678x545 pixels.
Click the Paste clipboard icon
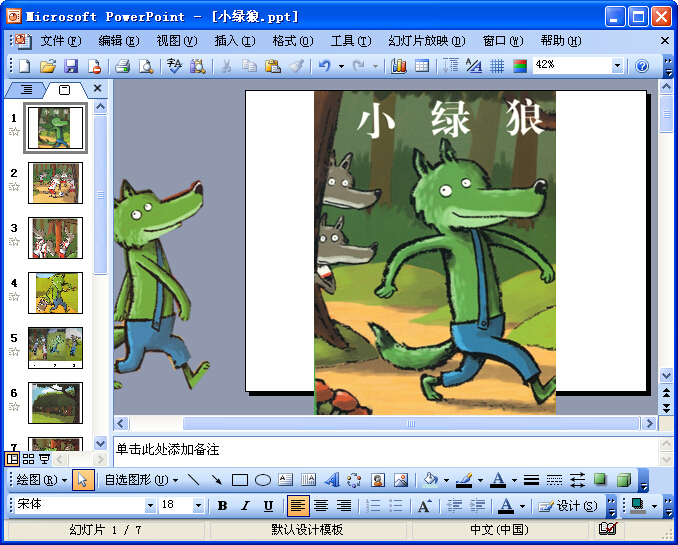(x=272, y=66)
